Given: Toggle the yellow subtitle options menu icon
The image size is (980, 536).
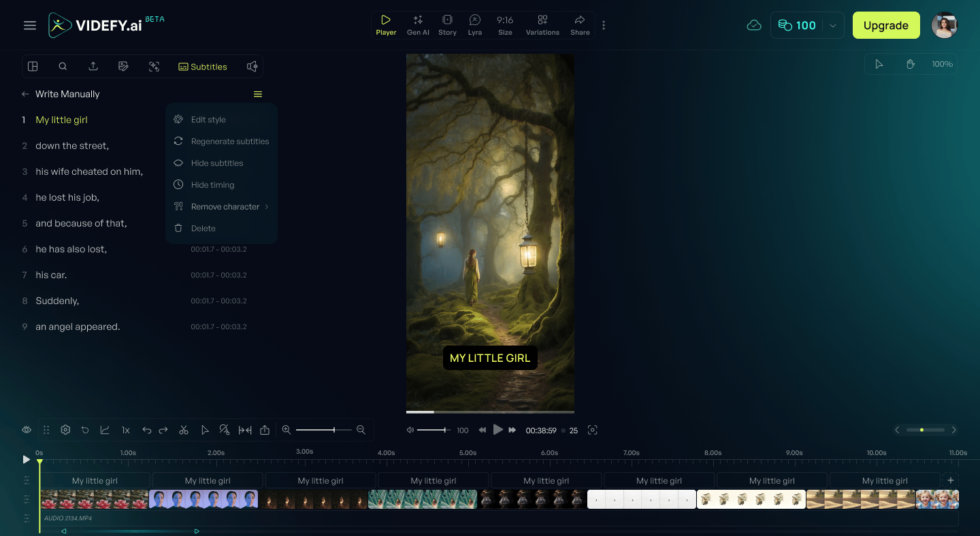Looking at the screenshot, I should (258, 94).
